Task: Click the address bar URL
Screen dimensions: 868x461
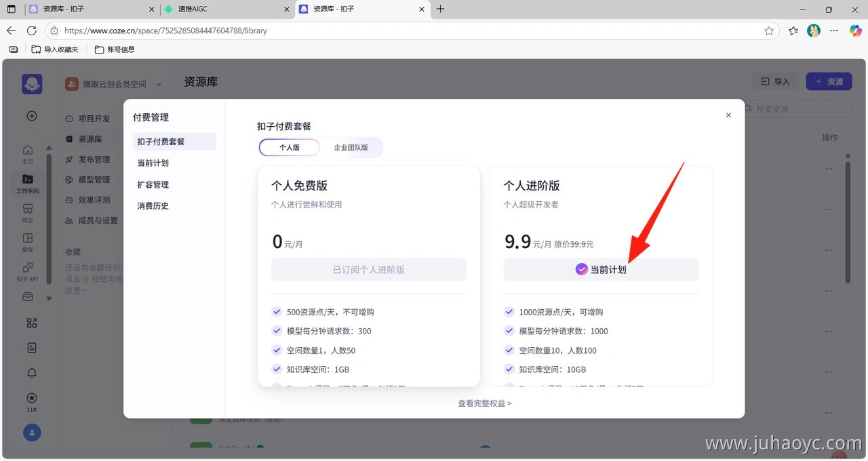Action: (165, 31)
